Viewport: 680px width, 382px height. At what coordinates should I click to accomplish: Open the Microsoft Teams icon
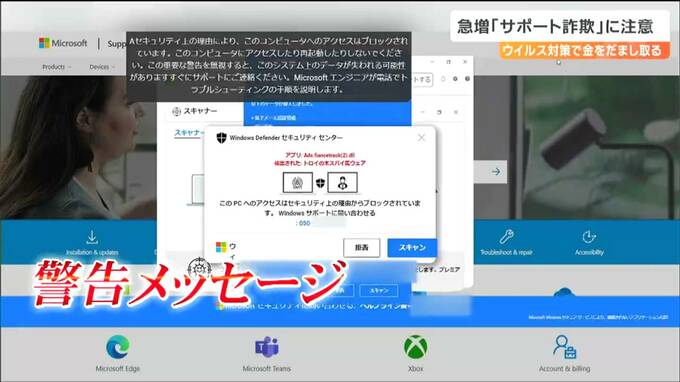(266, 347)
